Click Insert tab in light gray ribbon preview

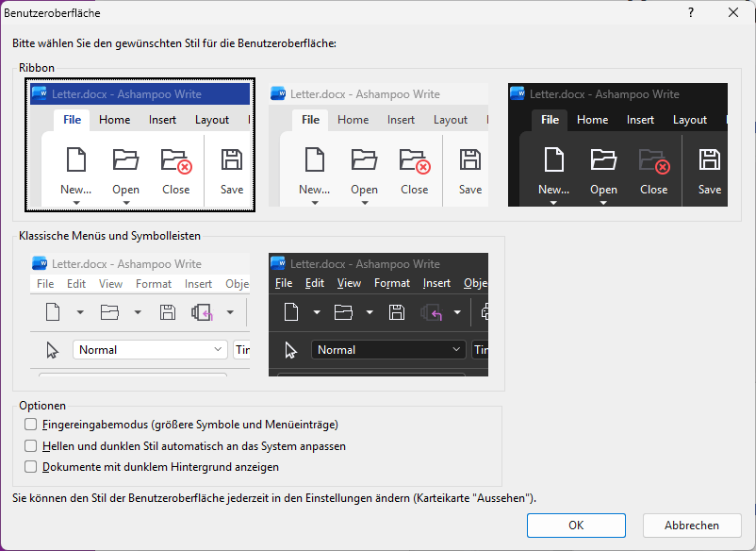pos(401,120)
